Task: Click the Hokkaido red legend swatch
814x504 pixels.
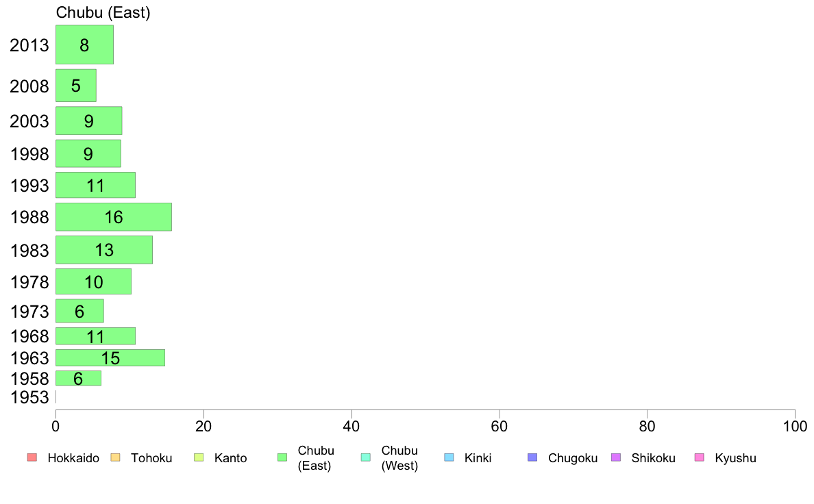Action: click(32, 457)
